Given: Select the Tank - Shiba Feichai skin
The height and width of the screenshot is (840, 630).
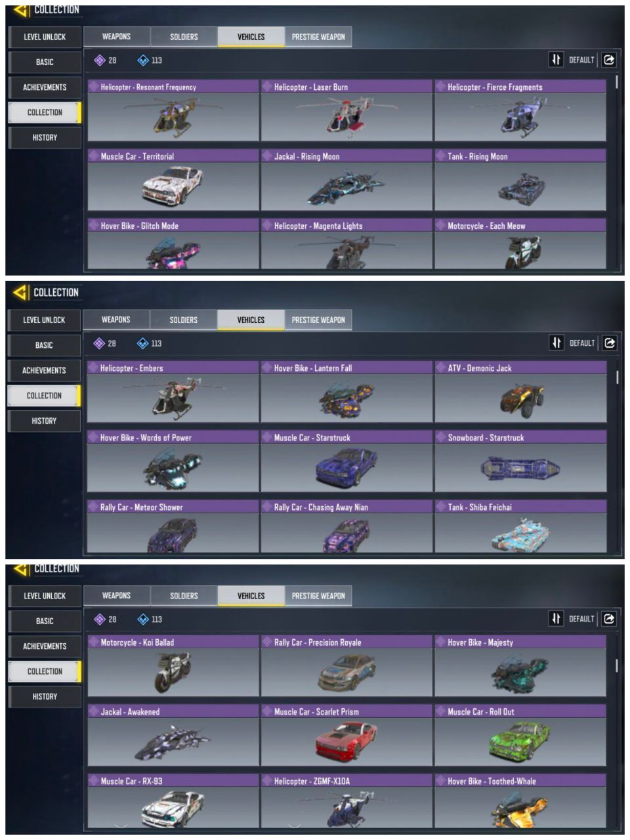Looking at the screenshot, I should pos(520,526).
